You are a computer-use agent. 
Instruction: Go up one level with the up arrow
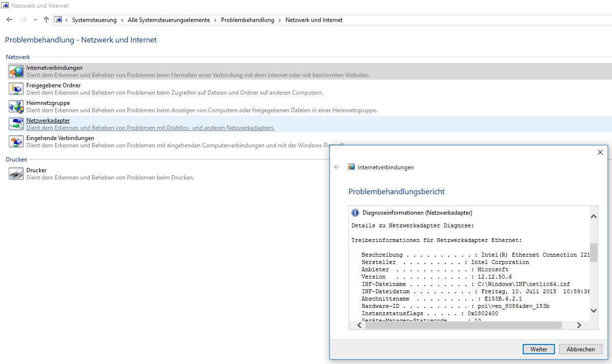46,20
